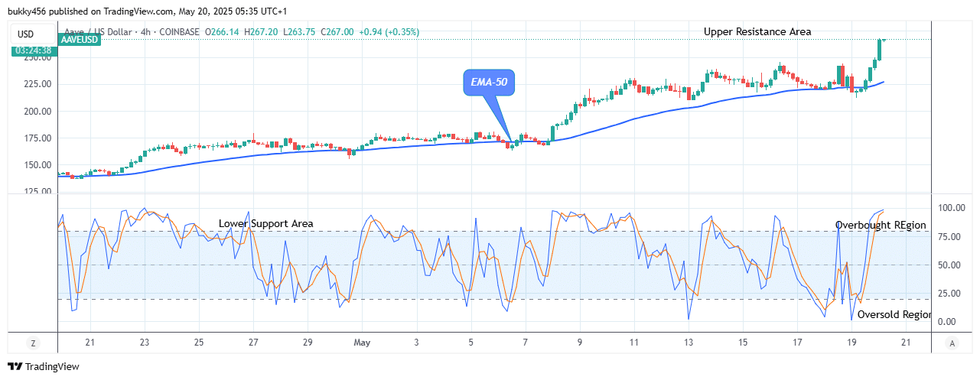Select the EMA-50 callout annotation

click(x=489, y=82)
